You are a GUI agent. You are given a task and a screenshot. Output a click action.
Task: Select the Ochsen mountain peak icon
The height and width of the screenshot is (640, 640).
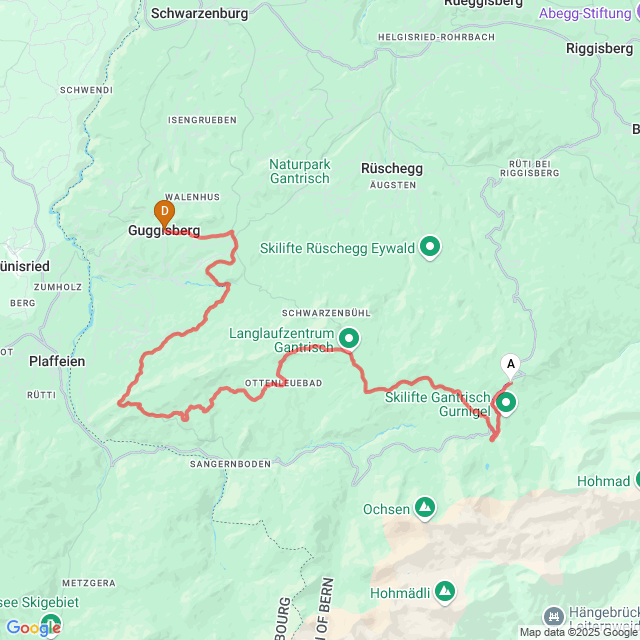(425, 508)
